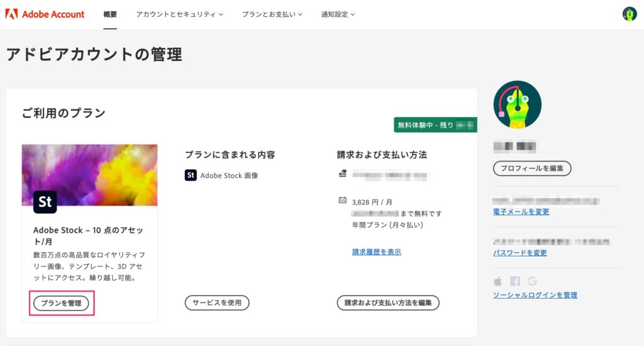Click the payment method icon
644x346 pixels.
coord(343,174)
